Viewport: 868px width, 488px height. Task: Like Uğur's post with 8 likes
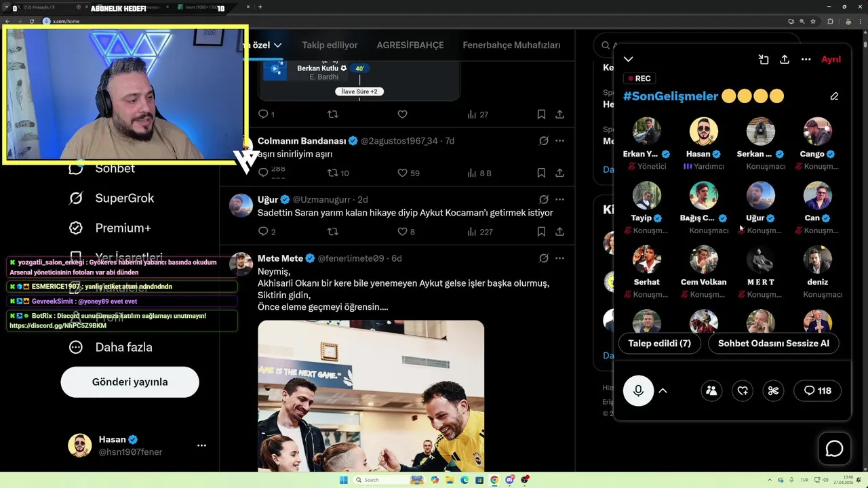[x=406, y=232]
